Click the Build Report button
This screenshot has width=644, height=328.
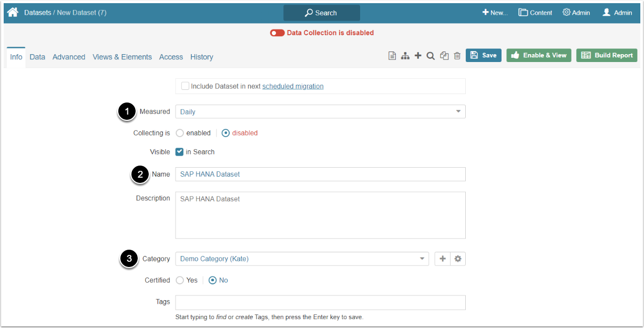(607, 55)
